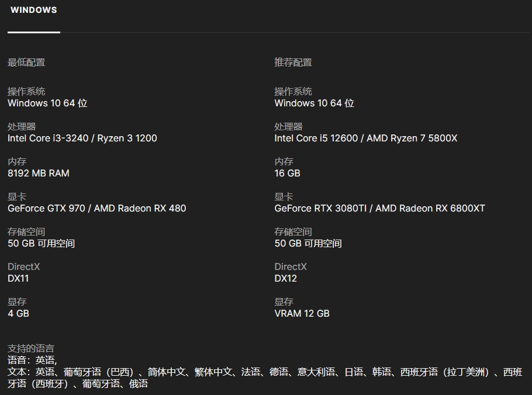Click the recommended 处理器 label

pyautogui.click(x=288, y=126)
